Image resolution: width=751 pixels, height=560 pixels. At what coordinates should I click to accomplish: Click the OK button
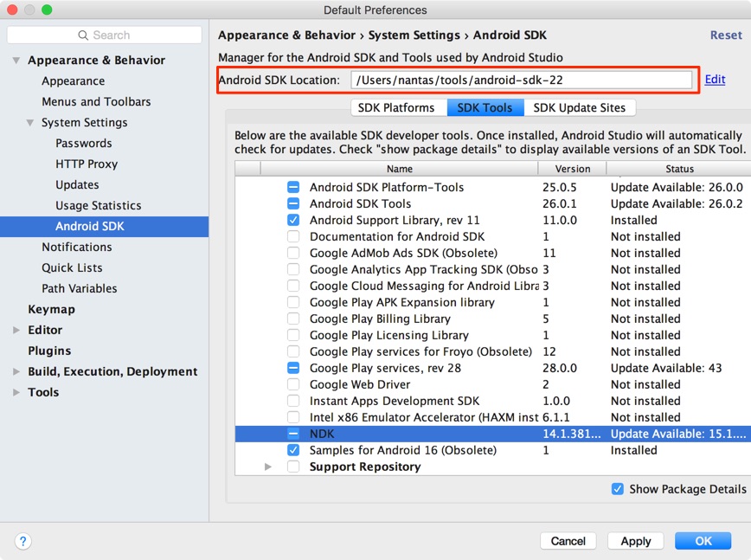(702, 540)
